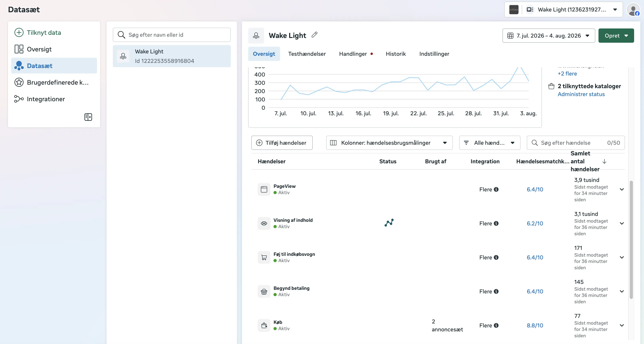Viewport: 644px width, 344px height.
Task: Click the events table vertical scrollbar
Action: 631,240
